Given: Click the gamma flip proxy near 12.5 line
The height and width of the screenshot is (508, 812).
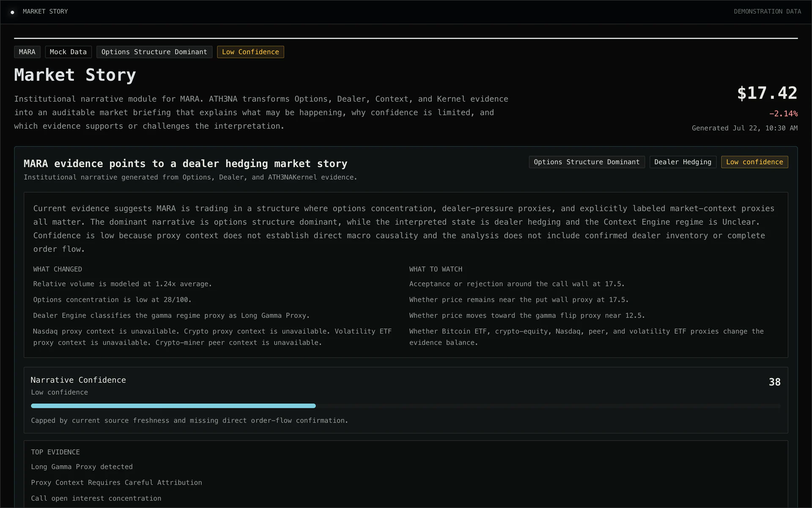Looking at the screenshot, I should (527, 315).
